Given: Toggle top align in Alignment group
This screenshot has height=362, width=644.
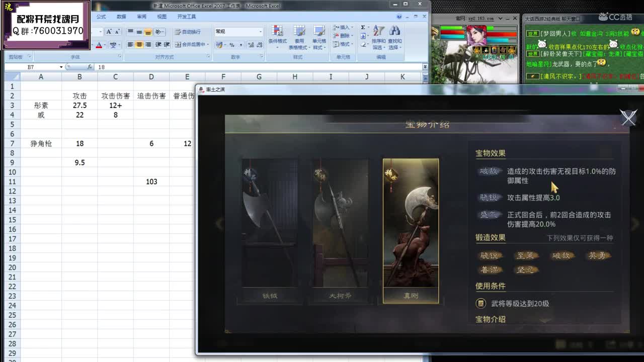Looking at the screenshot, I should tap(130, 32).
